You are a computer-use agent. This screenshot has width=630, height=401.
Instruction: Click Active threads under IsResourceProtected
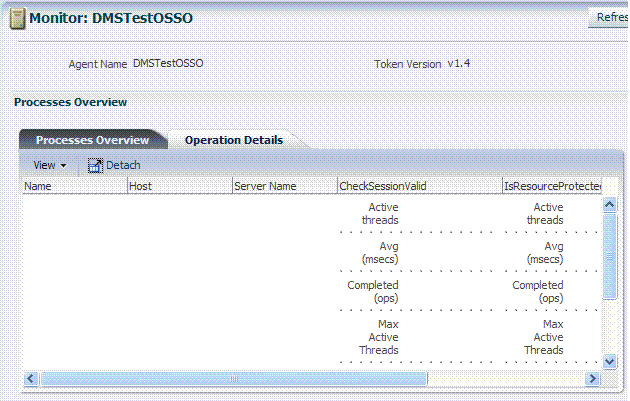point(545,214)
